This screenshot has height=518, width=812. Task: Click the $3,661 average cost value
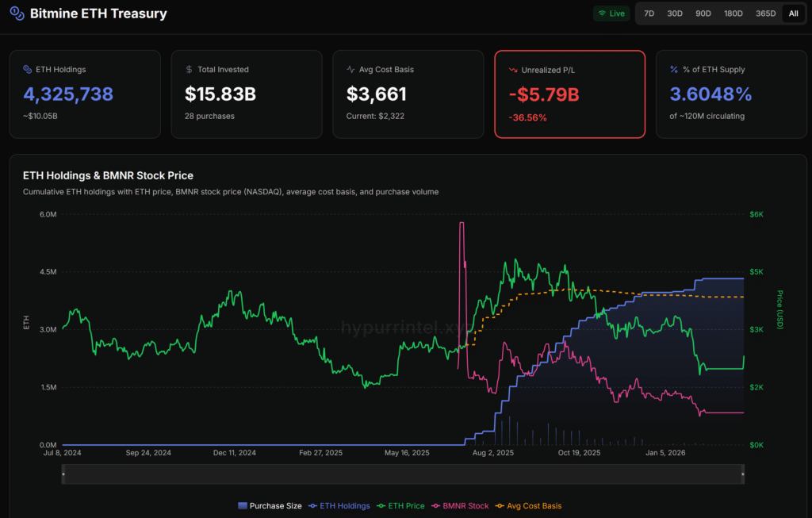click(377, 94)
